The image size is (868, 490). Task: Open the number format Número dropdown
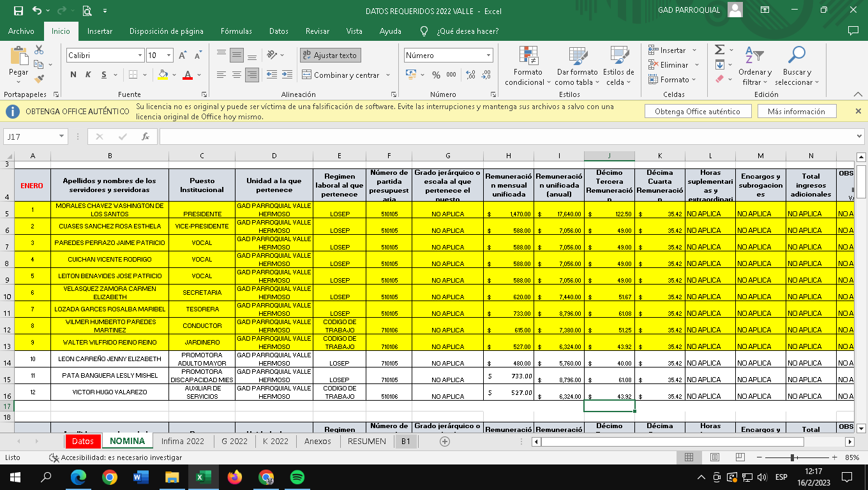(x=488, y=56)
